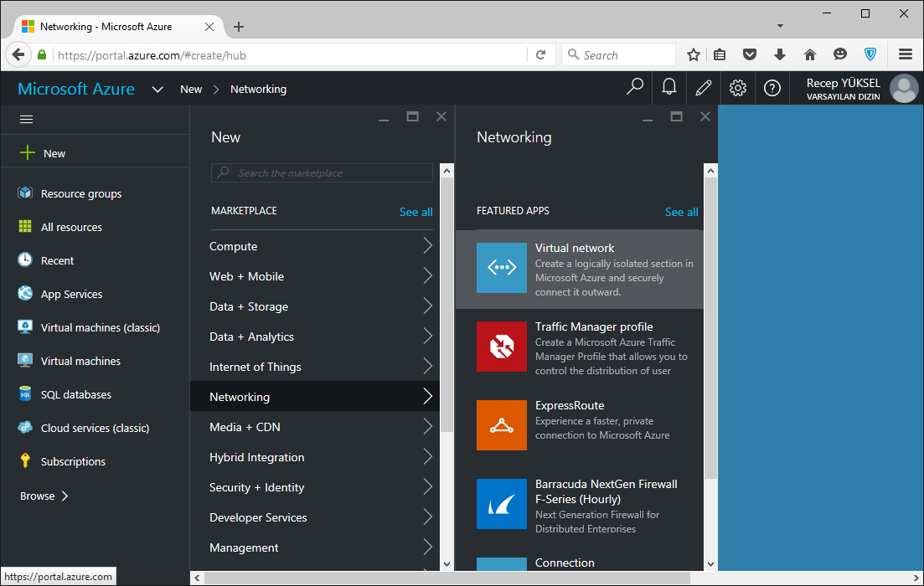This screenshot has width=924, height=586.
Task: Open the notifications bell
Action: click(x=668, y=88)
